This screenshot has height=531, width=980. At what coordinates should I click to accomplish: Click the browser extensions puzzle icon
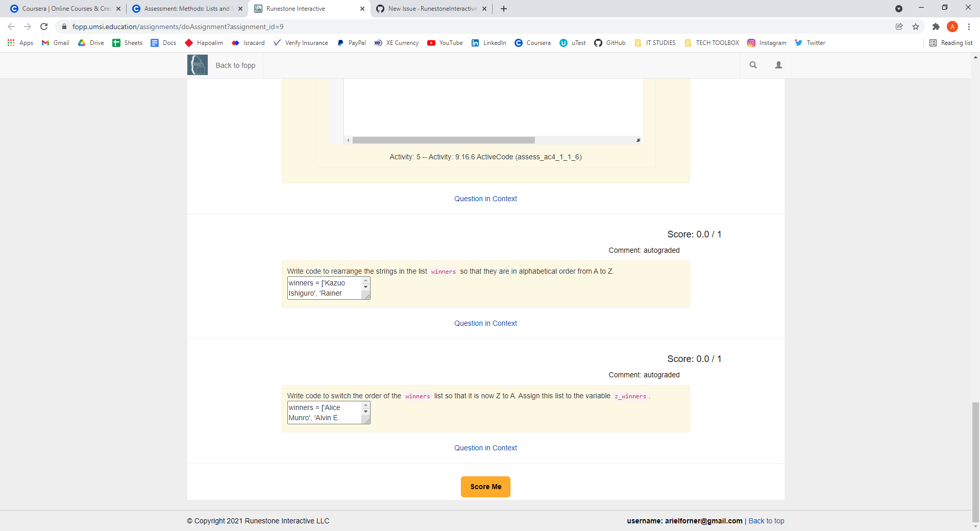pos(936,27)
